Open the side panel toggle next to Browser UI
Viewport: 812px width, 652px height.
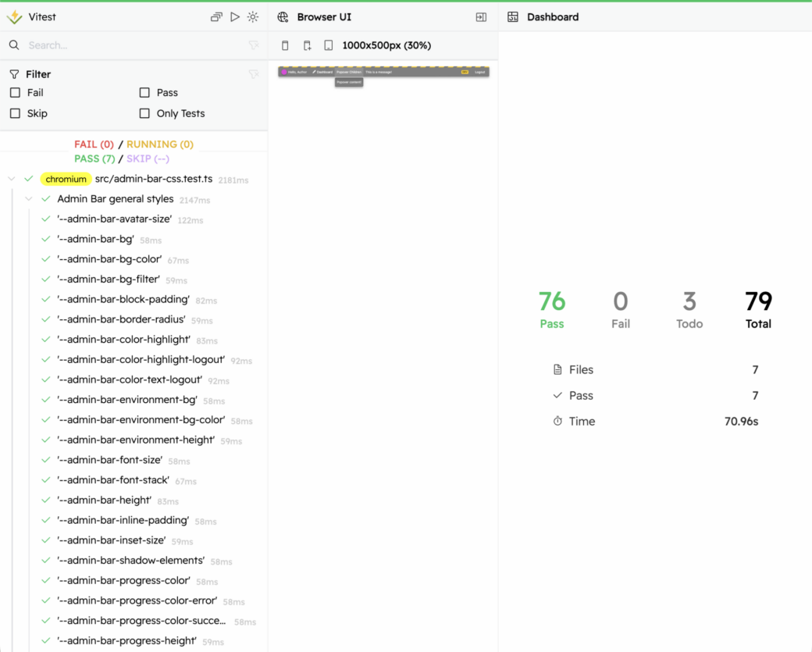[482, 16]
